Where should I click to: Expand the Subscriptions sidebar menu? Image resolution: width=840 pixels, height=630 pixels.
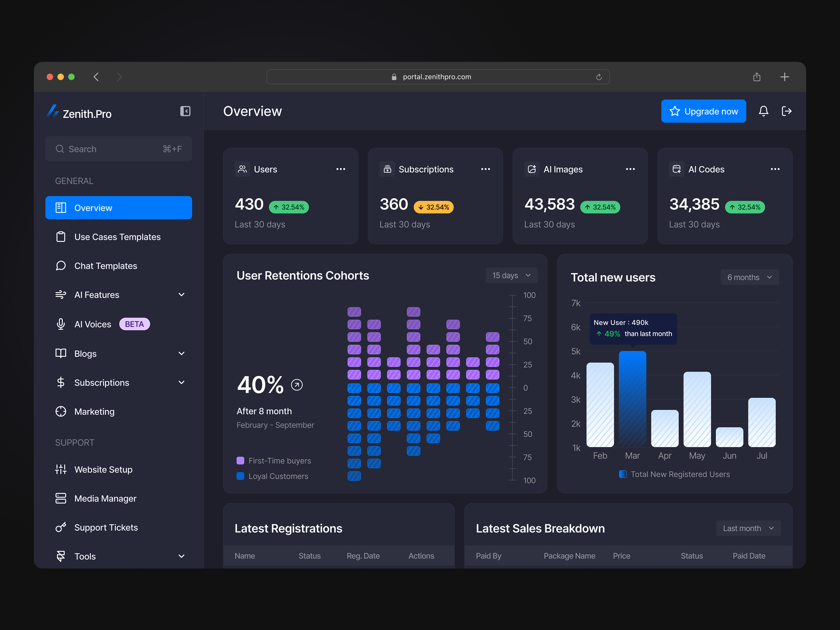click(x=181, y=382)
